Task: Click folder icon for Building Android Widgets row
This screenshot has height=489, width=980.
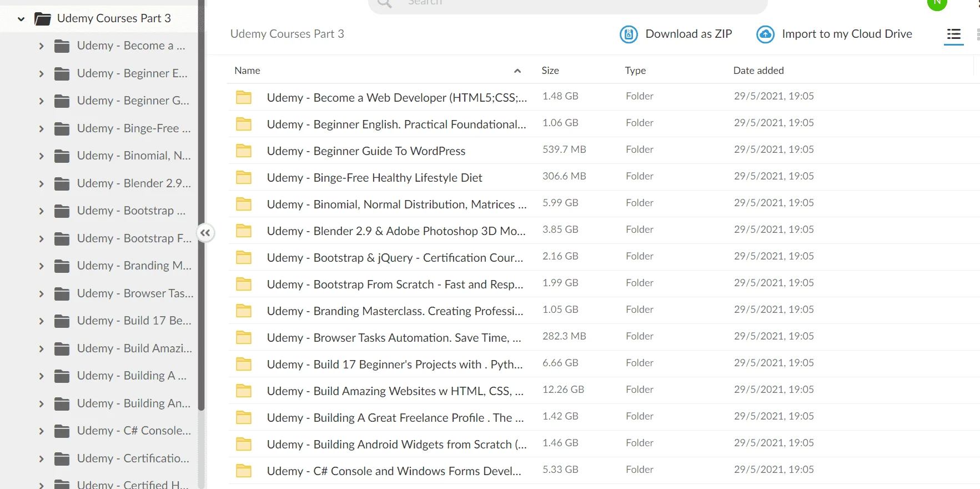Action: pyautogui.click(x=244, y=444)
